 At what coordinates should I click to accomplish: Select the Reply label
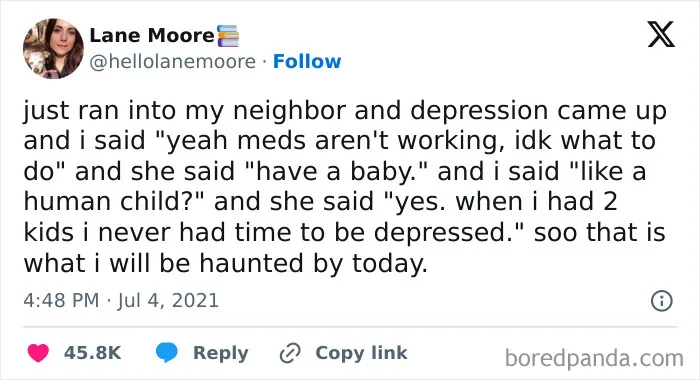(221, 353)
